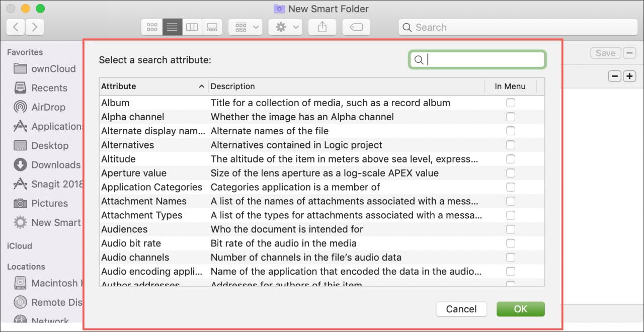Click the In Menu column header

(x=510, y=87)
